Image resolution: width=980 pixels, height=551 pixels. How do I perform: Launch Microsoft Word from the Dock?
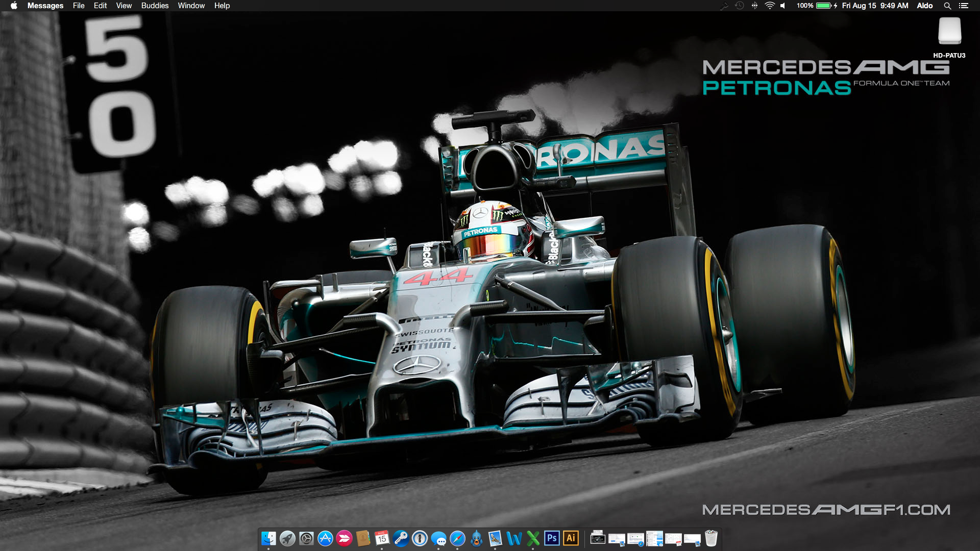point(514,538)
